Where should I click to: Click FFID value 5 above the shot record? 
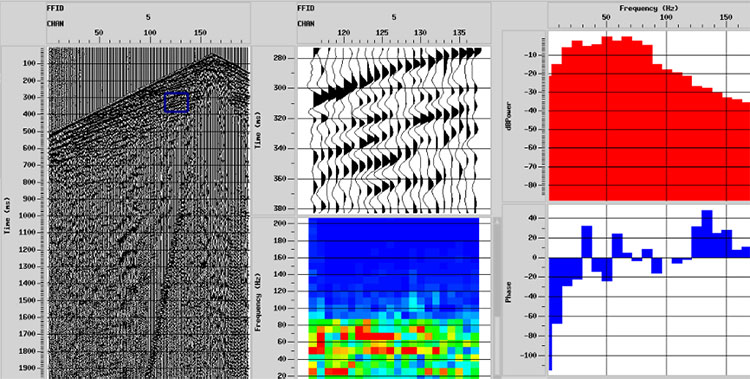coord(148,17)
